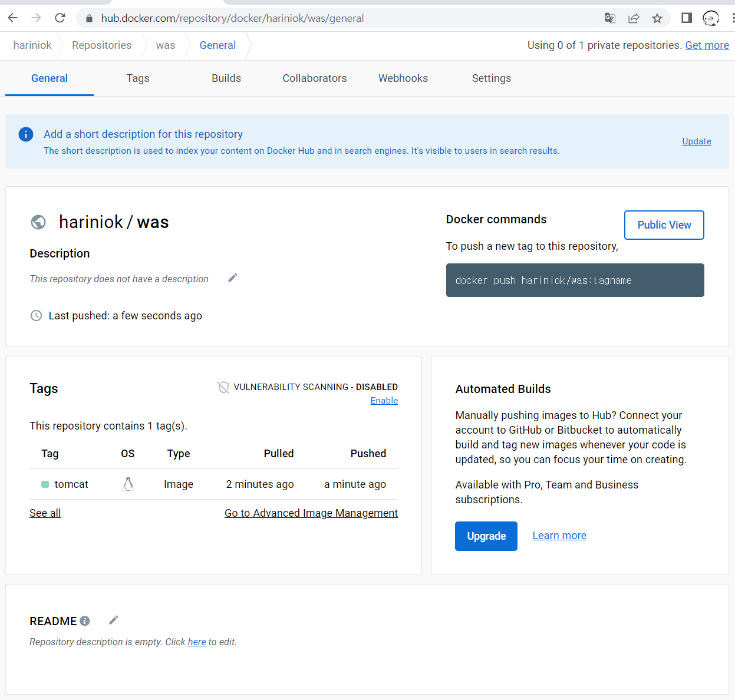Open the browser side panel icon
The image size is (735, 700).
[687, 18]
